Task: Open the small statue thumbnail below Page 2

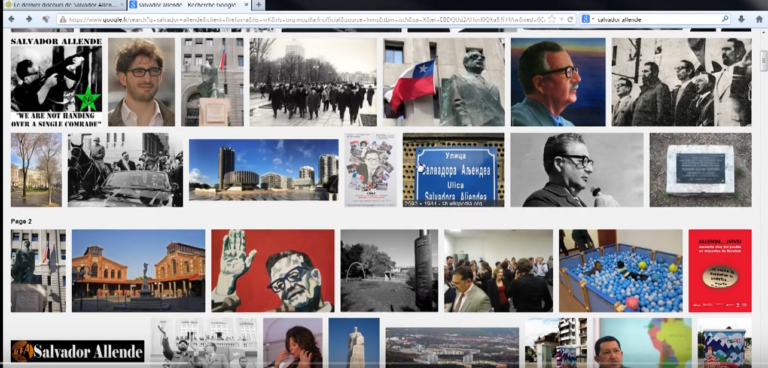Action: click(38, 270)
